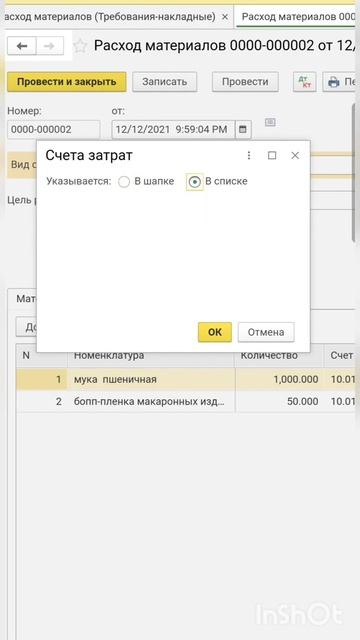This screenshot has width=360, height=640.
Task: Click row number 1 cell
Action: tap(42, 380)
